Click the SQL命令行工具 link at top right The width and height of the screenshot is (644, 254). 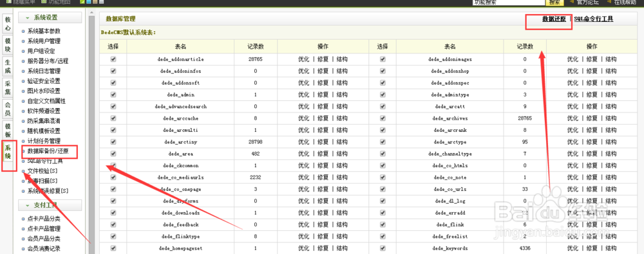tap(594, 19)
